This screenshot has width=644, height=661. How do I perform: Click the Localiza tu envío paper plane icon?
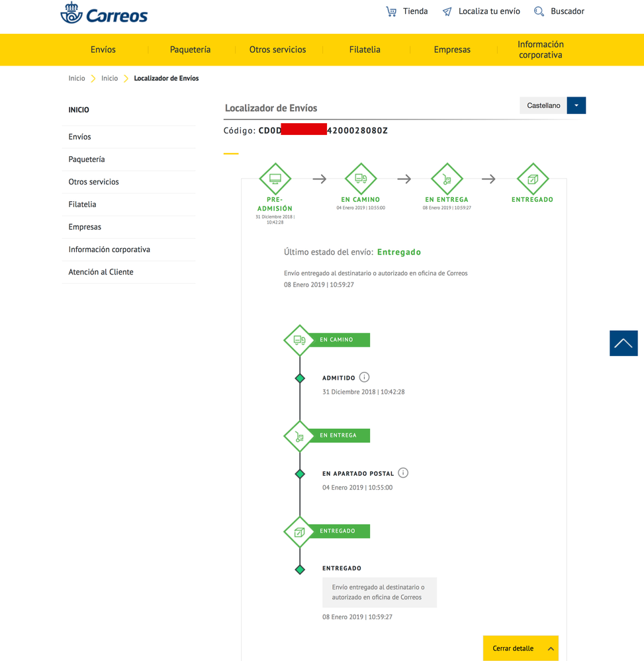tap(447, 11)
